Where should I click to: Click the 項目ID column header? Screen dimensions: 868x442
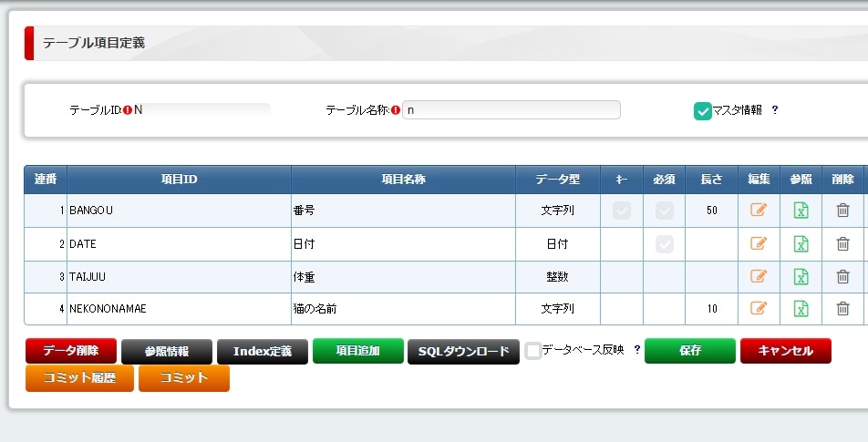(179, 180)
